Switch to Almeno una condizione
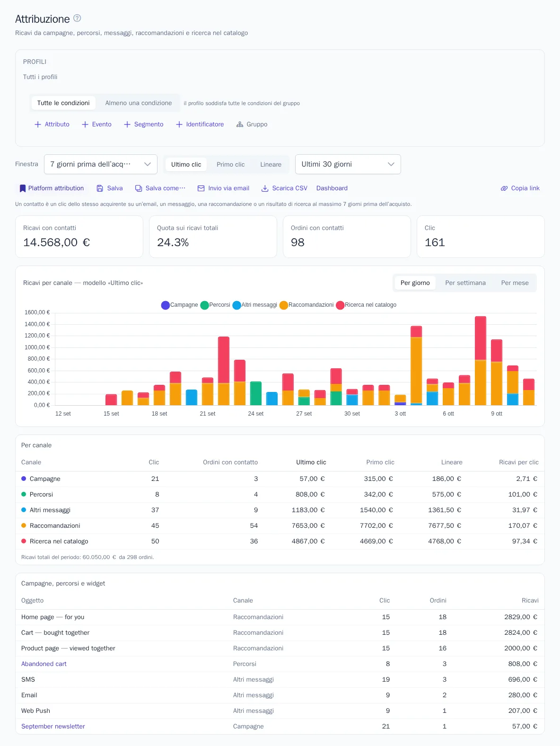Screen dimensions: 560x746 click(139, 103)
